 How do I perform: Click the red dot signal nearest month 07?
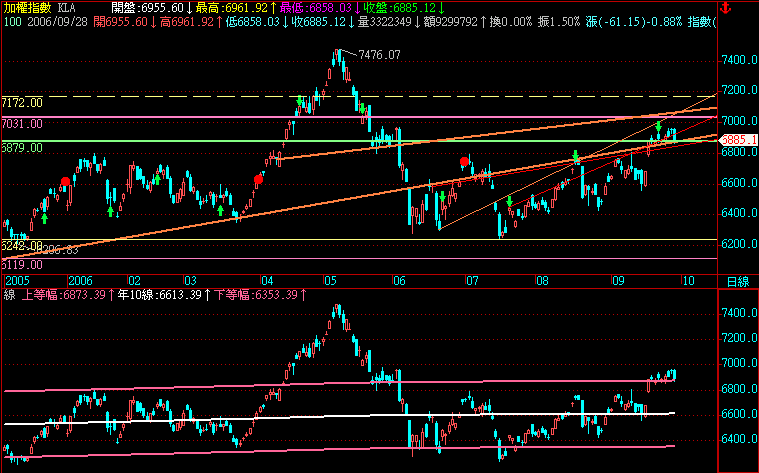tap(464, 161)
